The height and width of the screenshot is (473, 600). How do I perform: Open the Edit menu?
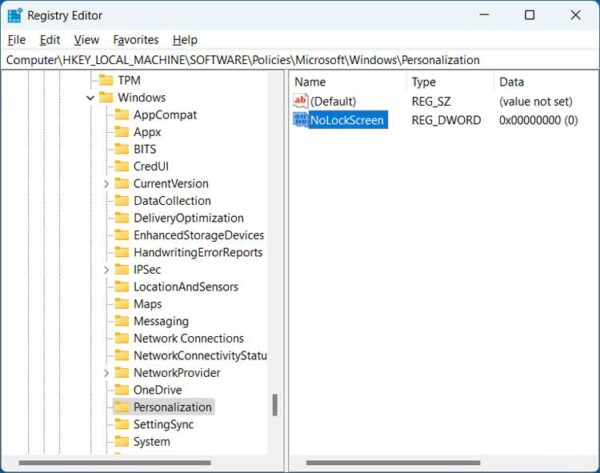50,40
